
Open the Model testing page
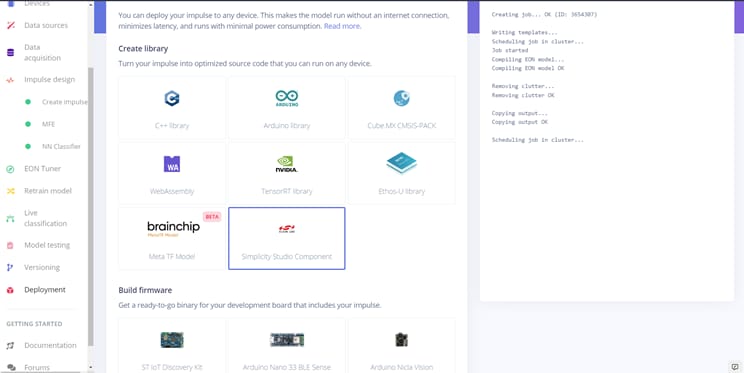point(47,245)
